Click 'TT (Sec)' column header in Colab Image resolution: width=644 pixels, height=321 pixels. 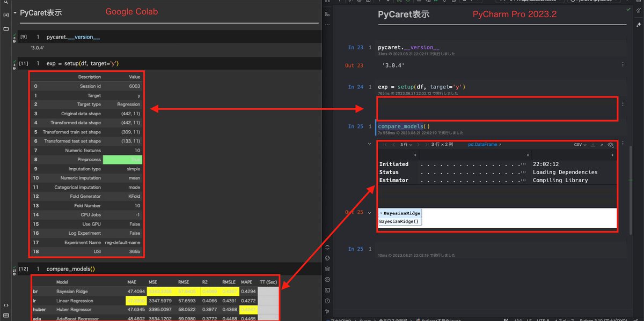point(269,282)
